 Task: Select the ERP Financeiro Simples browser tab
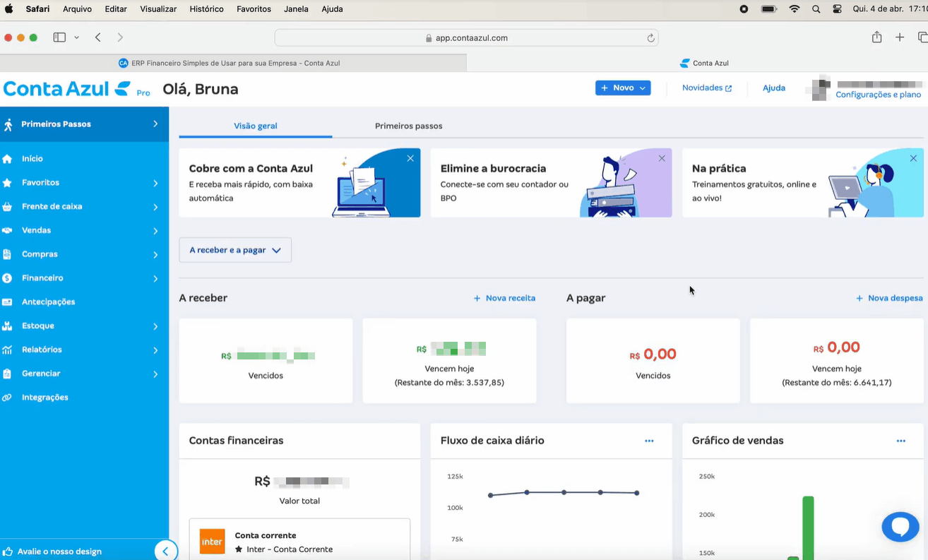(233, 63)
